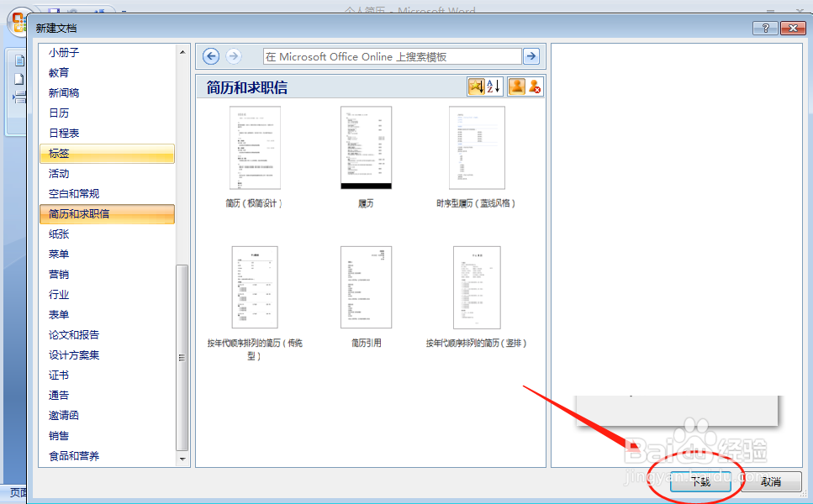
Task: Select the 日程表 category
Action: point(108,133)
